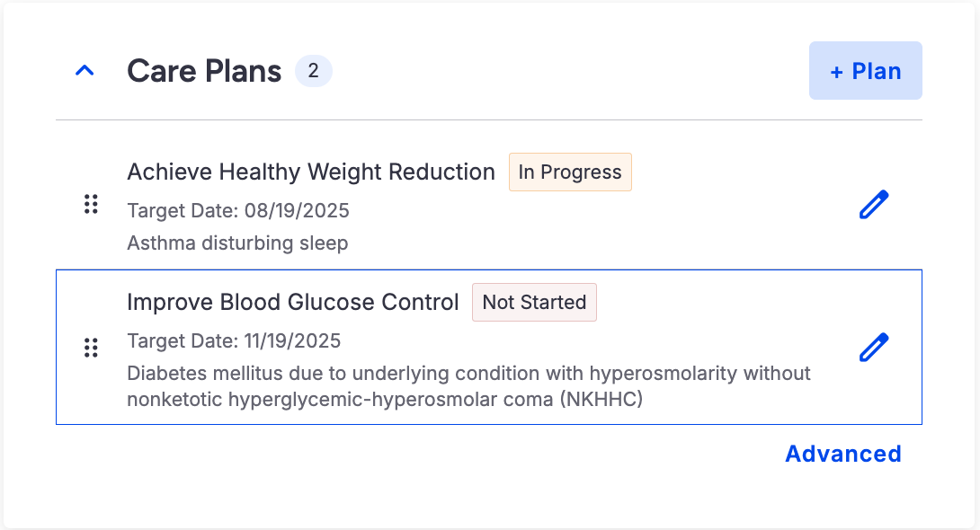Open the Improve Blood Glucose Control plan title
Viewport: 980px width, 530px height.
(x=293, y=302)
